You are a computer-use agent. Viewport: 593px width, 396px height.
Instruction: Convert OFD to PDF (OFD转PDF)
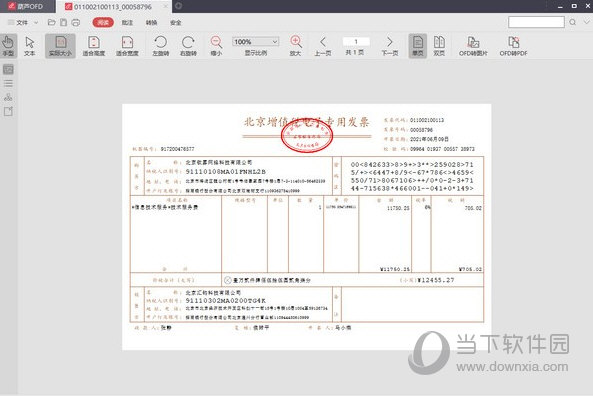513,46
